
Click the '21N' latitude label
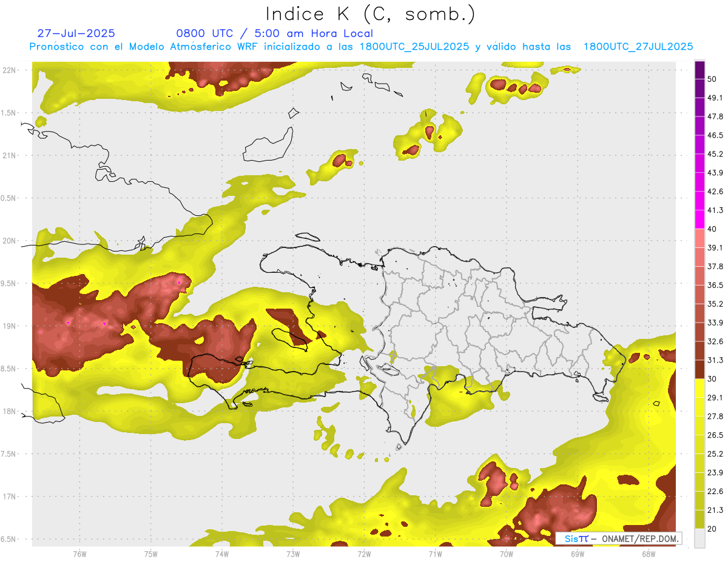click(x=9, y=155)
